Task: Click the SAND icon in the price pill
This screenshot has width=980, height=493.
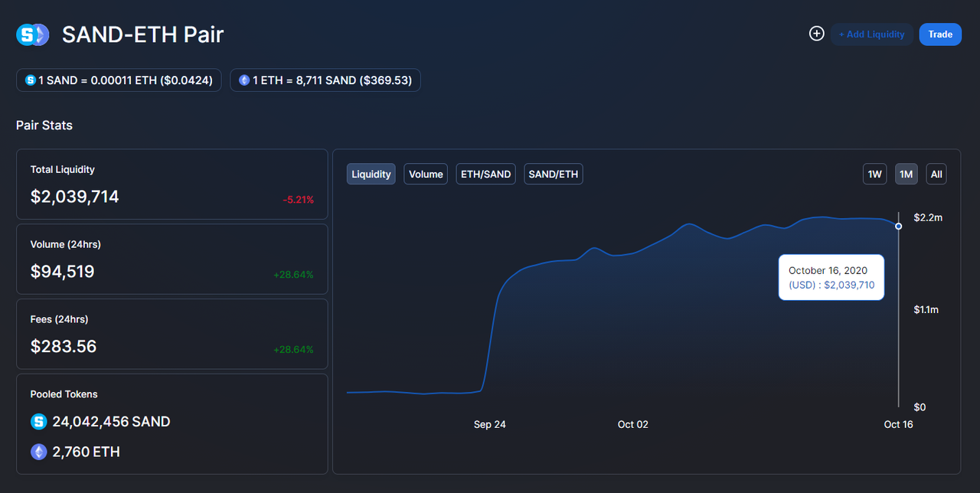Action: click(31, 80)
